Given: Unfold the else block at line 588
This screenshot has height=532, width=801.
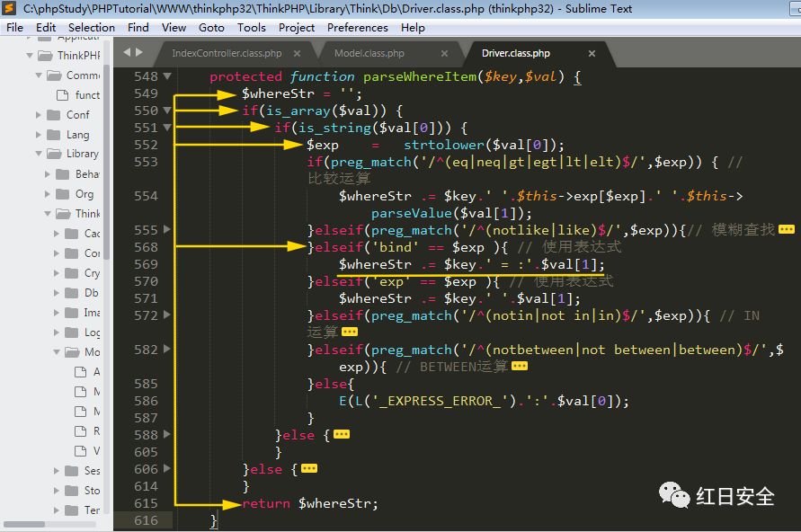Looking at the screenshot, I should 167,434.
